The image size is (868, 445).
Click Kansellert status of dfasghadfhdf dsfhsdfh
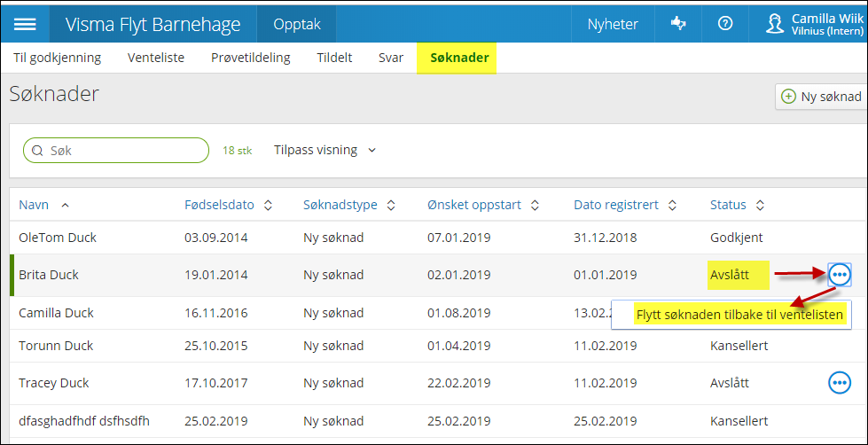pos(739,421)
